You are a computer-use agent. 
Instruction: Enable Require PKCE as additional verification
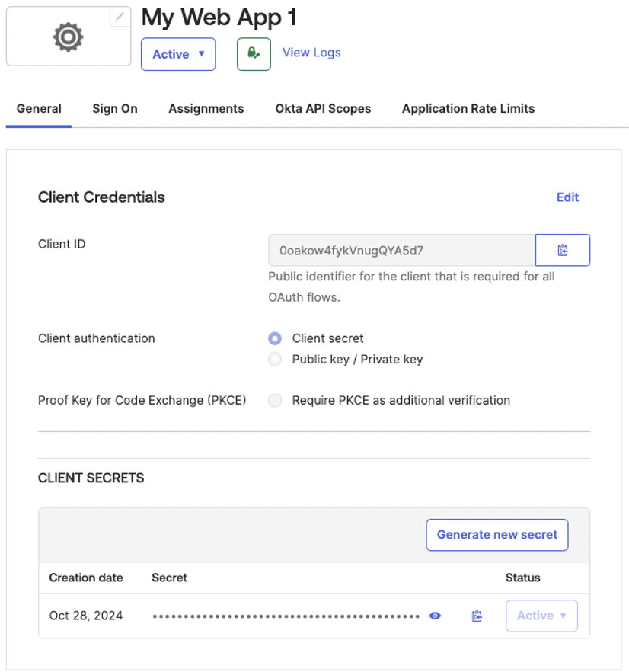pos(275,400)
